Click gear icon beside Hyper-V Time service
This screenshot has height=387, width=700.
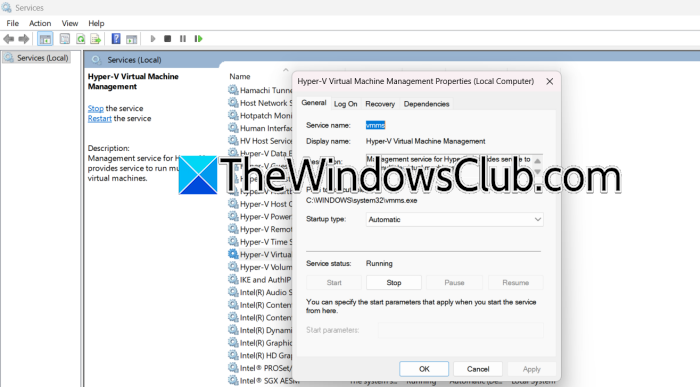233,241
